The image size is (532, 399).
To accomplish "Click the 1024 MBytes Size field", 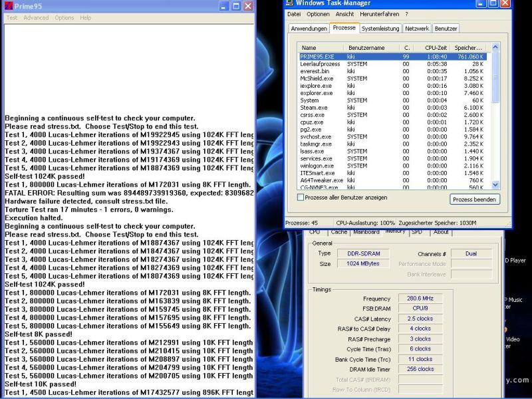I will click(x=363, y=263).
